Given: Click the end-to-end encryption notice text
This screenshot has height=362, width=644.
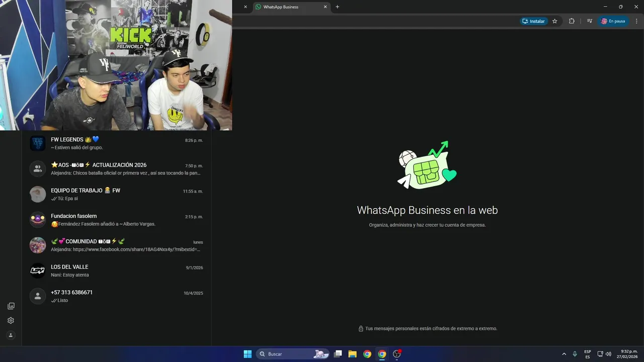Looking at the screenshot, I should click(x=431, y=328).
